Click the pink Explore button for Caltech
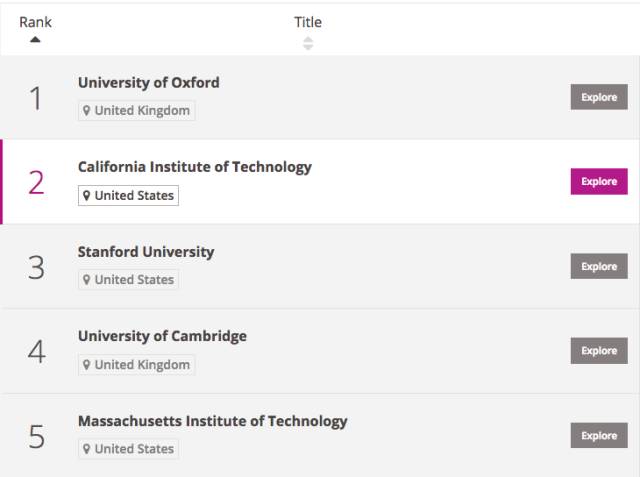640x477 pixels. point(599,182)
